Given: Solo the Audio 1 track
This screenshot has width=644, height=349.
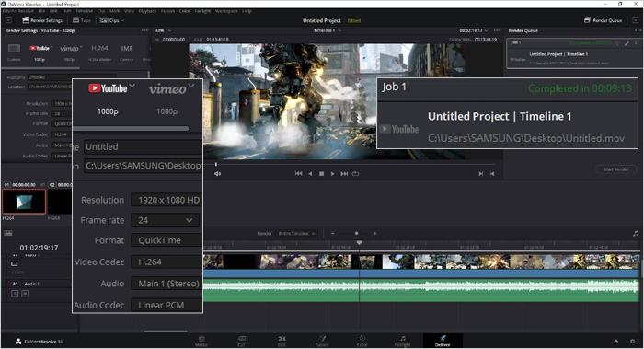Looking at the screenshot, I should pyautogui.click(x=15, y=294).
